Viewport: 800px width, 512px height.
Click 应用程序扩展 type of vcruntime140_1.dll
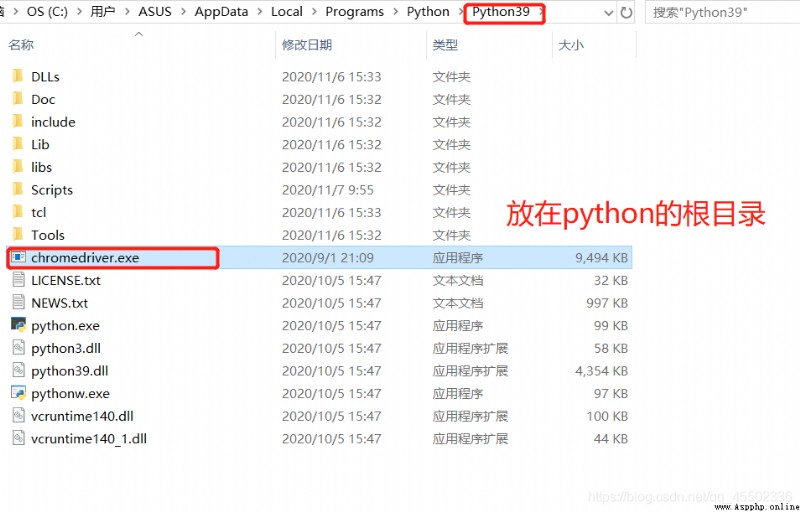[x=470, y=439]
